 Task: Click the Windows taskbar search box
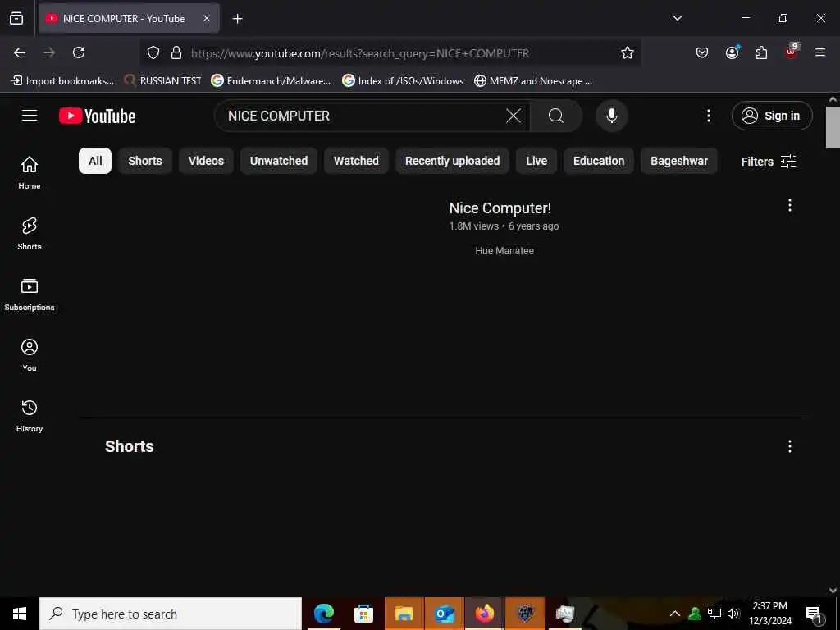click(x=171, y=614)
